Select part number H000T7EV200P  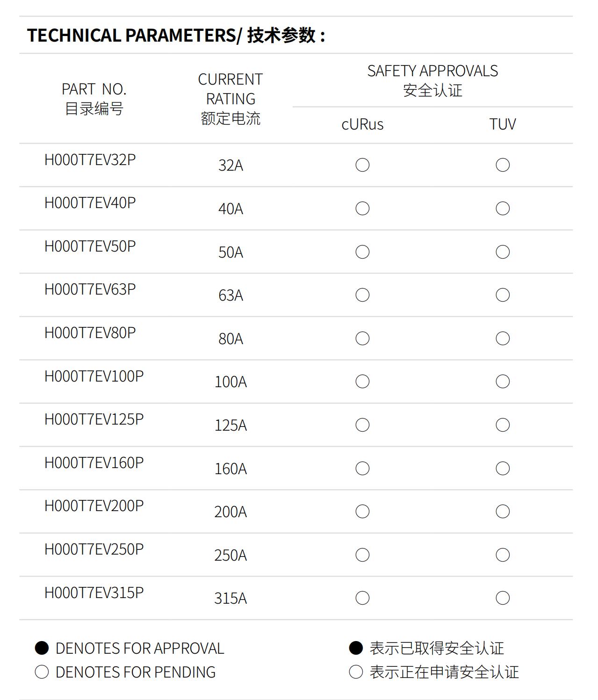(94, 506)
